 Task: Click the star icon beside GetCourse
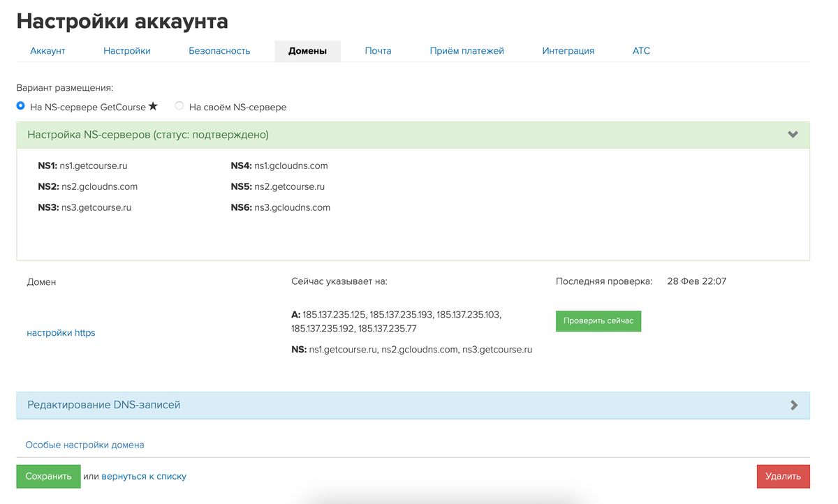(x=153, y=107)
